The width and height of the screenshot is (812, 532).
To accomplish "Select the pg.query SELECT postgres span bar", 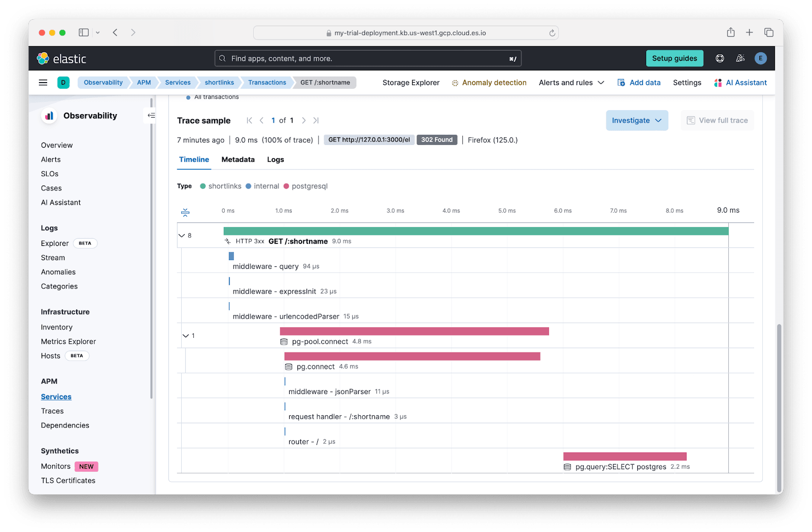I will tap(625, 456).
